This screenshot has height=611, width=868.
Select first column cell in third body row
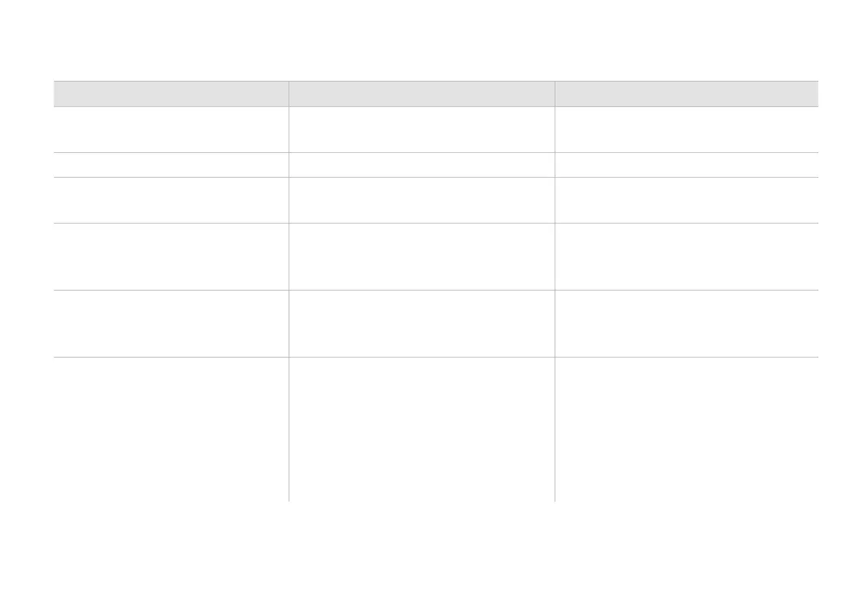coord(171,200)
